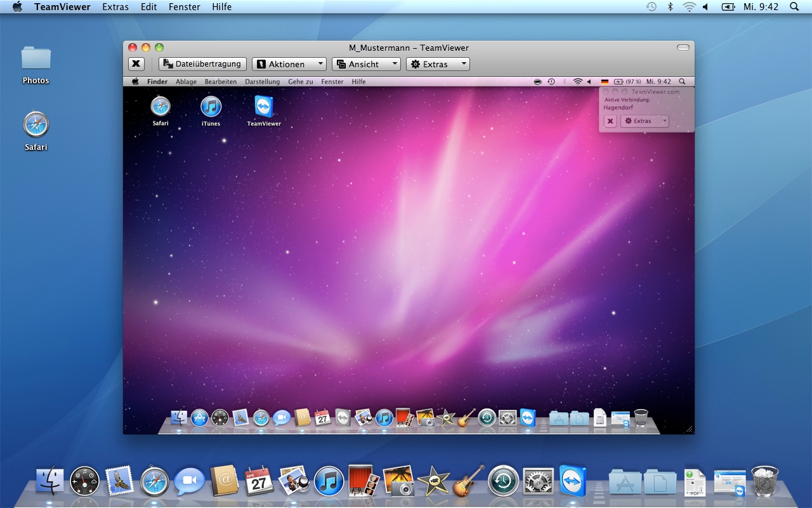Open App Store from the remote dock
The image size is (812, 508).
200,418
